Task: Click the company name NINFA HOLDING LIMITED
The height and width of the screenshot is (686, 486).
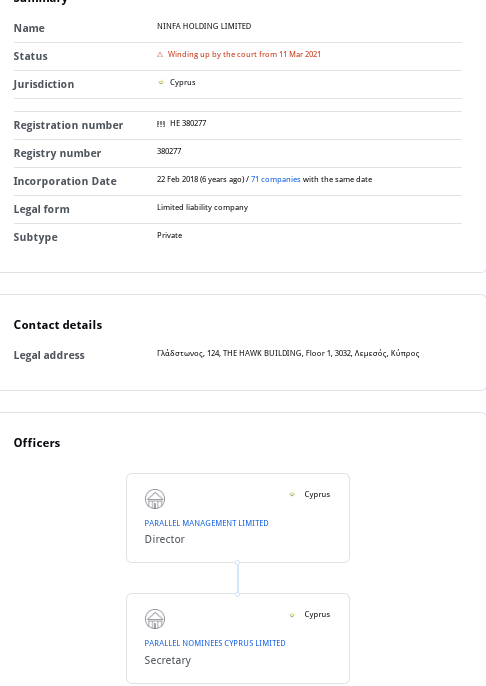Action: pos(204,26)
